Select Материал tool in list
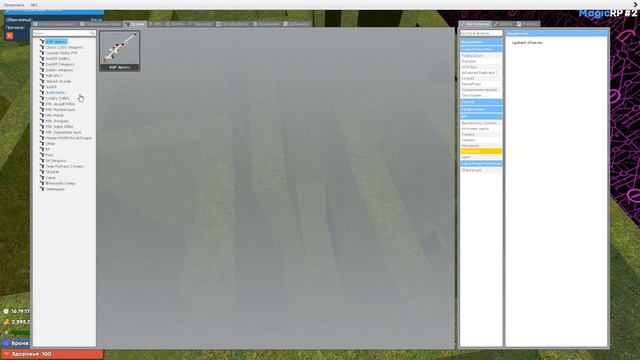The width and height of the screenshot is (640, 360). [481, 146]
